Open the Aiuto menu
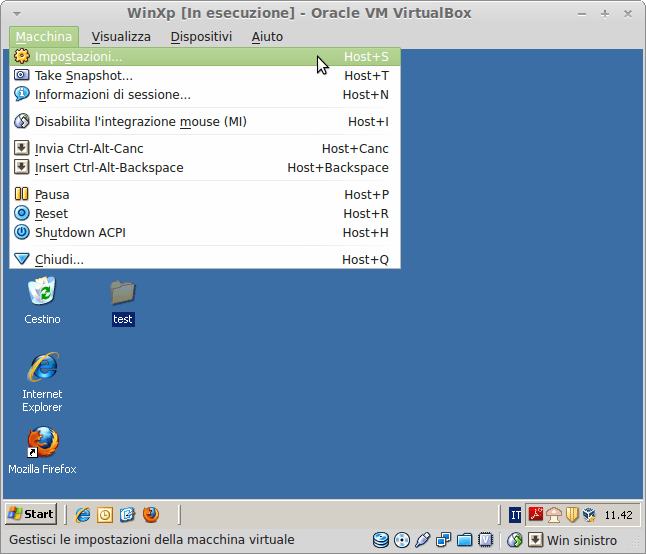646x554 pixels. pyautogui.click(x=267, y=37)
